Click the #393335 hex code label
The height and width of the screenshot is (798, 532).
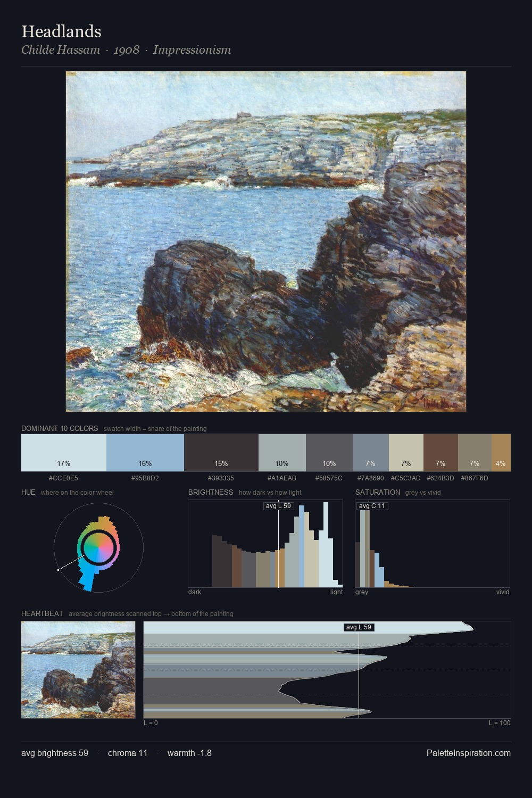(x=221, y=478)
